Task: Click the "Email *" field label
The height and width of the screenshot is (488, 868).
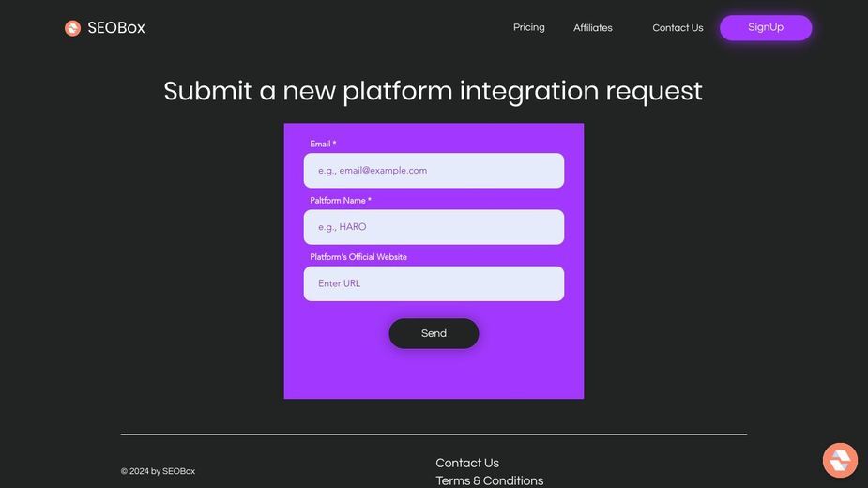Action: [324, 144]
